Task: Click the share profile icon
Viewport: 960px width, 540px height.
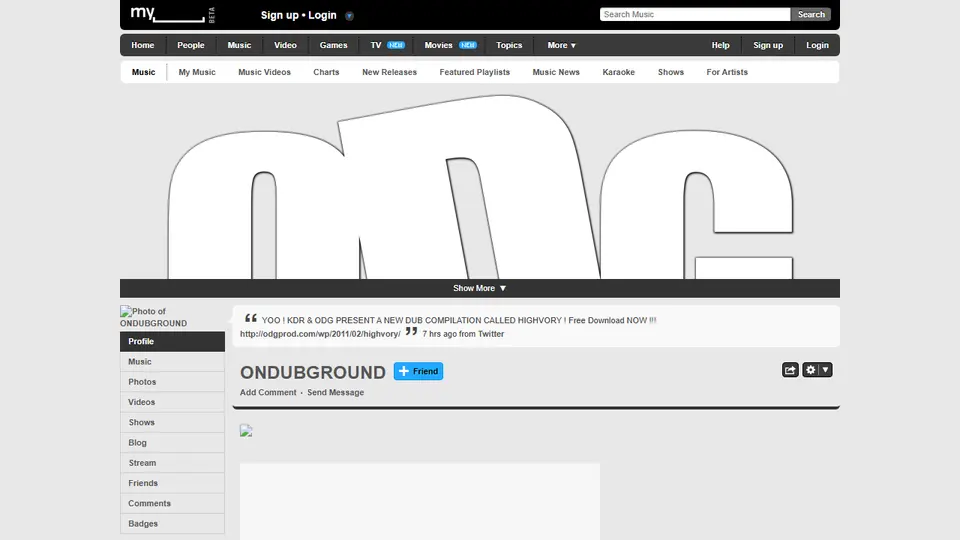Action: point(790,370)
